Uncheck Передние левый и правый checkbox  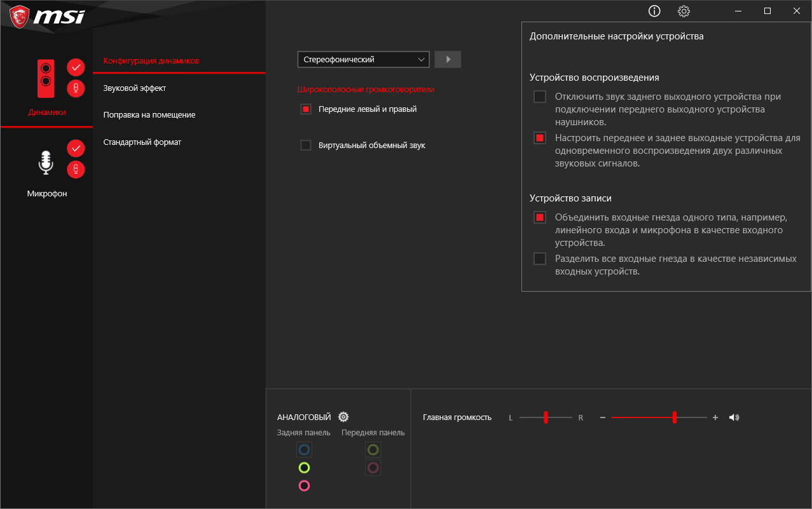(306, 109)
